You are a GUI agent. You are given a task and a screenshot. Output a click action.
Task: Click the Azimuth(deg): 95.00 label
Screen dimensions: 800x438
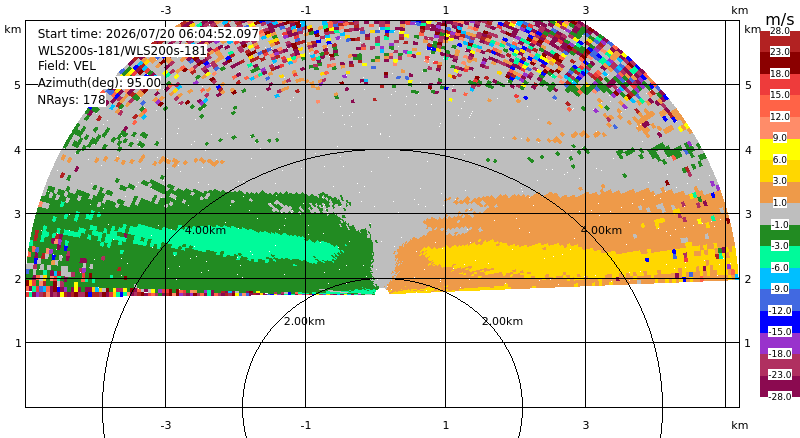[x=99, y=83]
